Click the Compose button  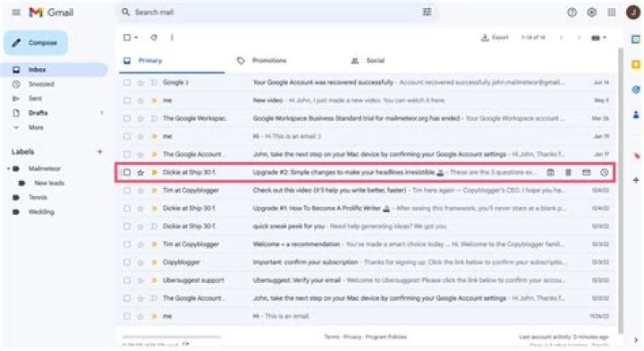coord(36,43)
